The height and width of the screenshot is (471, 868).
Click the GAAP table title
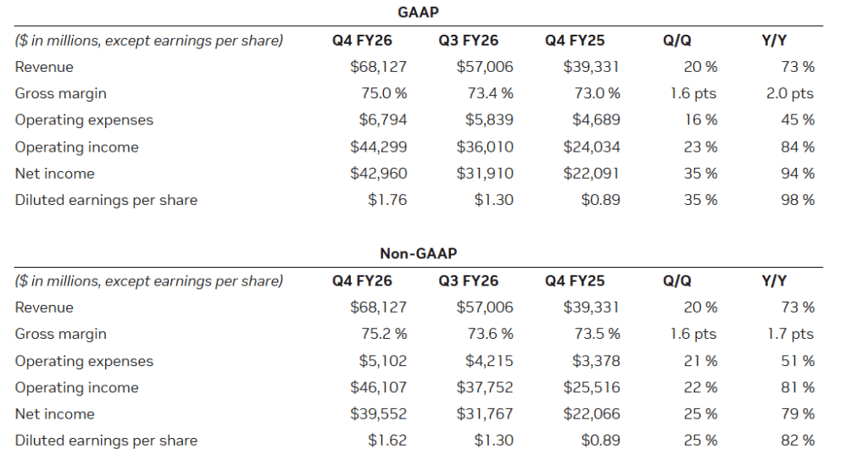[418, 12]
